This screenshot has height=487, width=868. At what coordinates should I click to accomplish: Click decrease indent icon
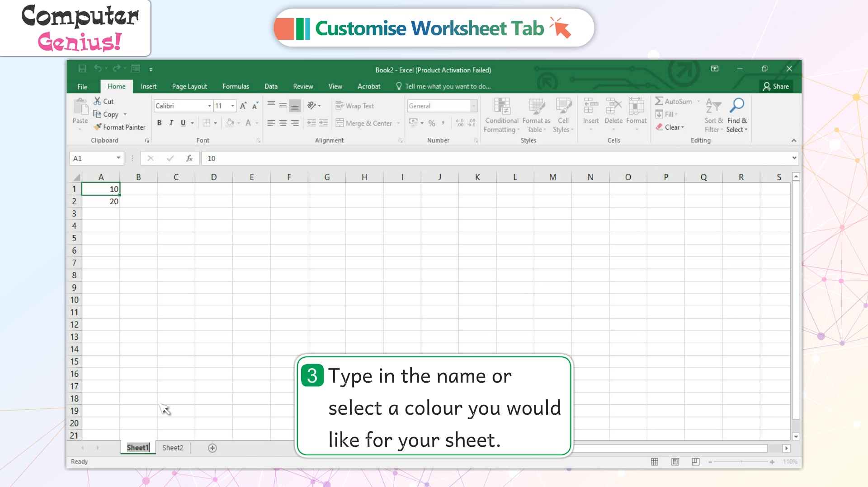click(x=311, y=123)
